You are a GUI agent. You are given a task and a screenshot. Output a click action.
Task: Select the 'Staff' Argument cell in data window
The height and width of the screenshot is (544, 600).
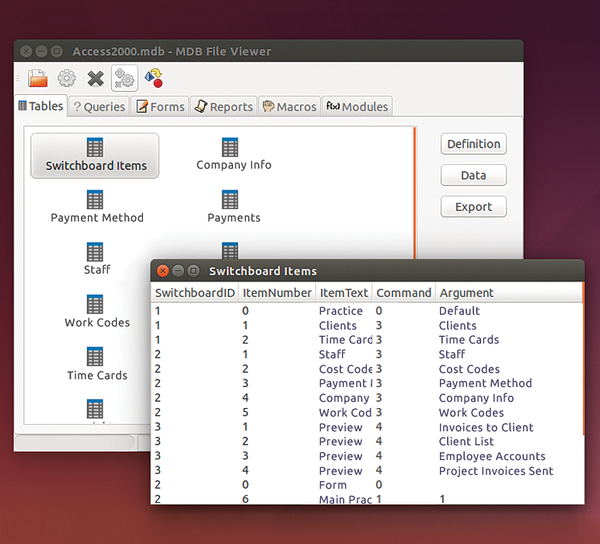pos(452,354)
